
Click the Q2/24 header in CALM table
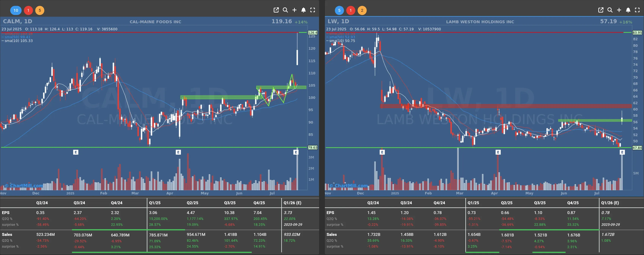pos(42,203)
